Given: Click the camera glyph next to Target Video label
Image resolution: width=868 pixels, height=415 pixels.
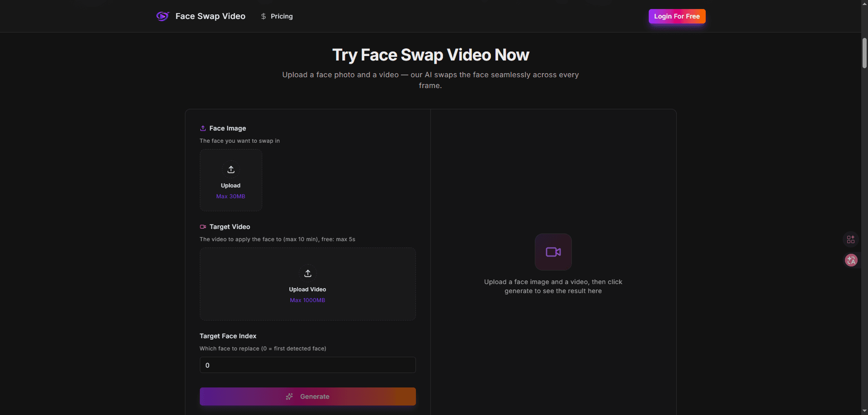Looking at the screenshot, I should pos(203,226).
